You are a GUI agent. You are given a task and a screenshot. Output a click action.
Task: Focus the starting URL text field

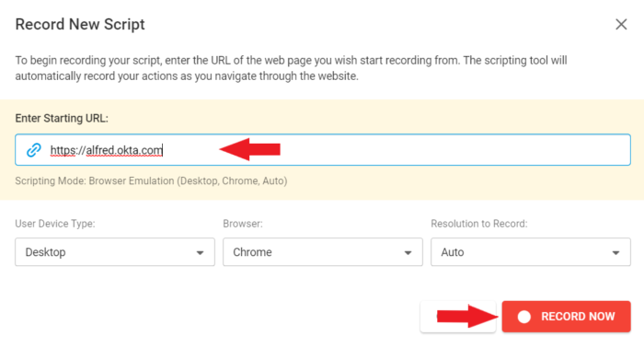coord(323,150)
